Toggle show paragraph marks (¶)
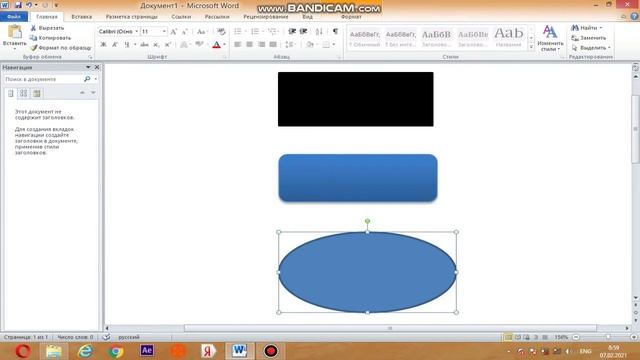This screenshot has height=360, width=640. pyautogui.click(x=335, y=31)
